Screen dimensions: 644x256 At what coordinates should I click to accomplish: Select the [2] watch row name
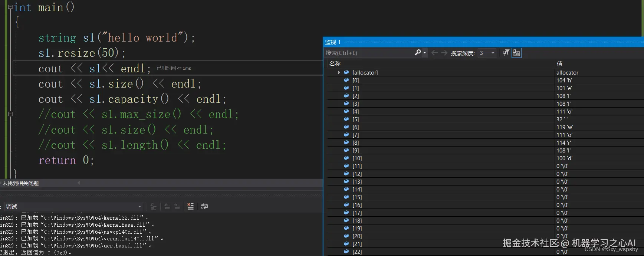pos(355,96)
